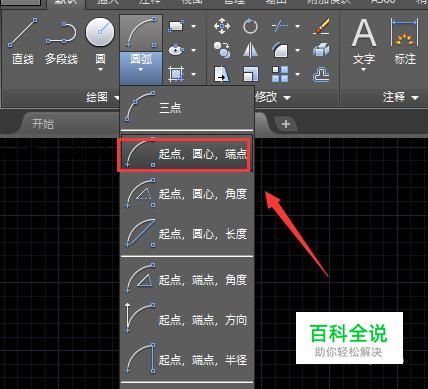428x389 pixels.
Task: Click the Arc (圆弧) tool icon
Action: click(141, 33)
